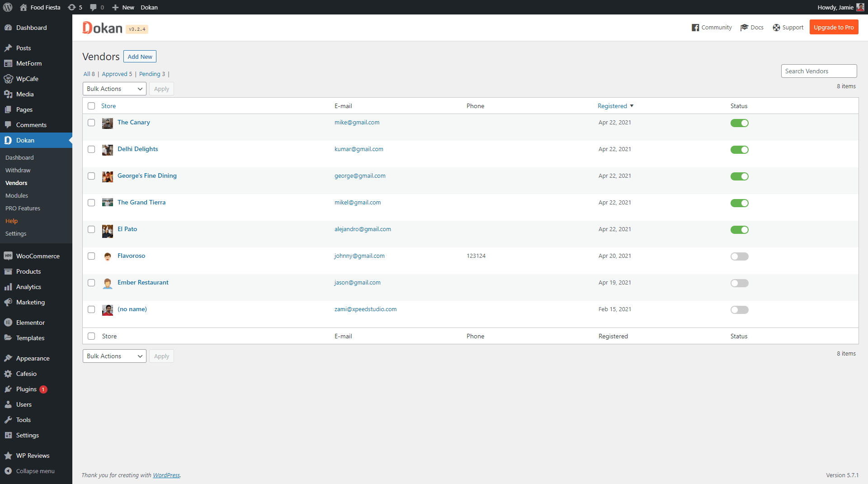Click Flavoroso phone number 123124
The width and height of the screenshot is (868, 484).
click(476, 256)
